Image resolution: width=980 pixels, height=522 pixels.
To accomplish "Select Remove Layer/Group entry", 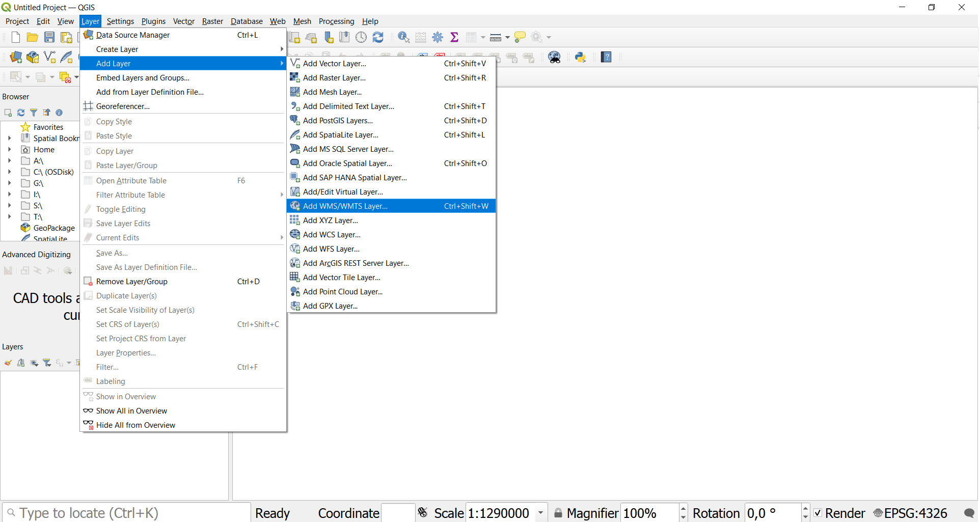I will (x=183, y=281).
